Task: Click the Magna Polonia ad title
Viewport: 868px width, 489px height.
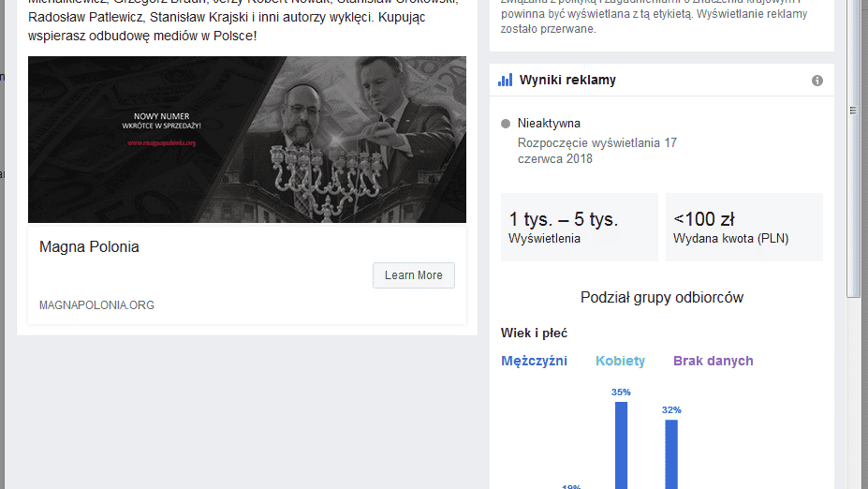Action: [x=89, y=247]
